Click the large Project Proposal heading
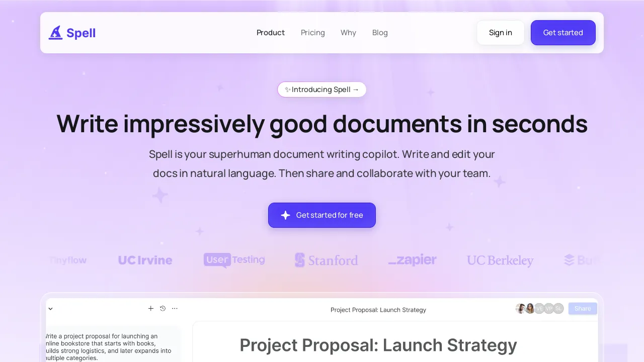This screenshot has height=362, width=644. pyautogui.click(x=378, y=345)
